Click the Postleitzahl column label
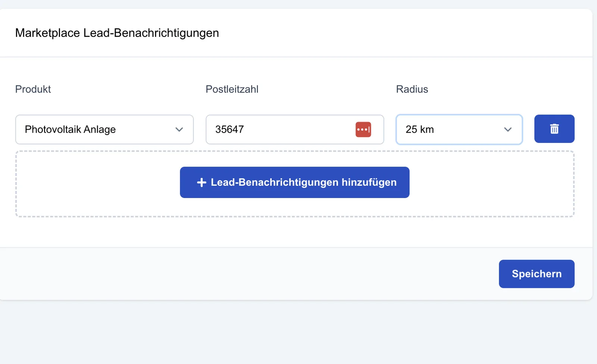 point(232,89)
